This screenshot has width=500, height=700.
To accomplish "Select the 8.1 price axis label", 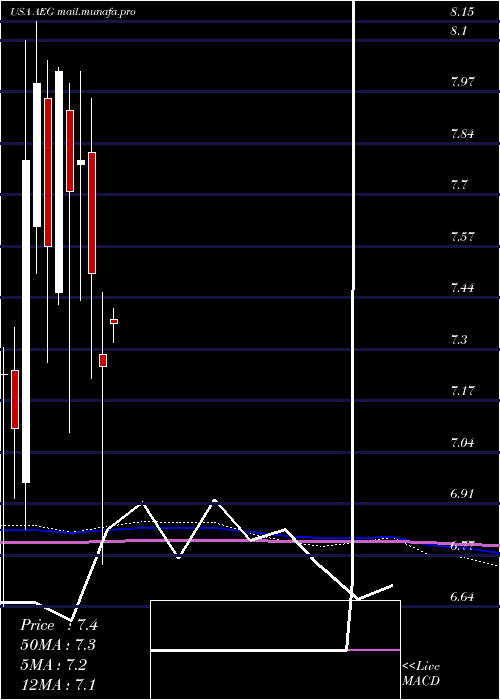I will click(x=459, y=31).
